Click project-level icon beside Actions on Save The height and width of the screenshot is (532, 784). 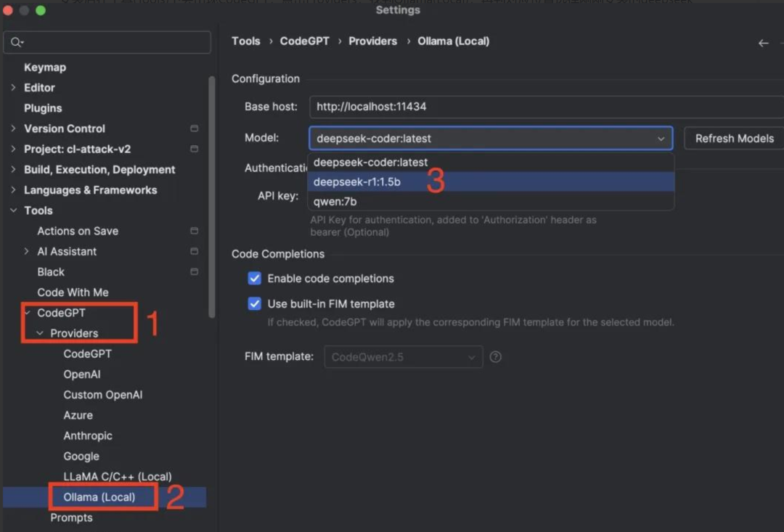[x=194, y=231]
